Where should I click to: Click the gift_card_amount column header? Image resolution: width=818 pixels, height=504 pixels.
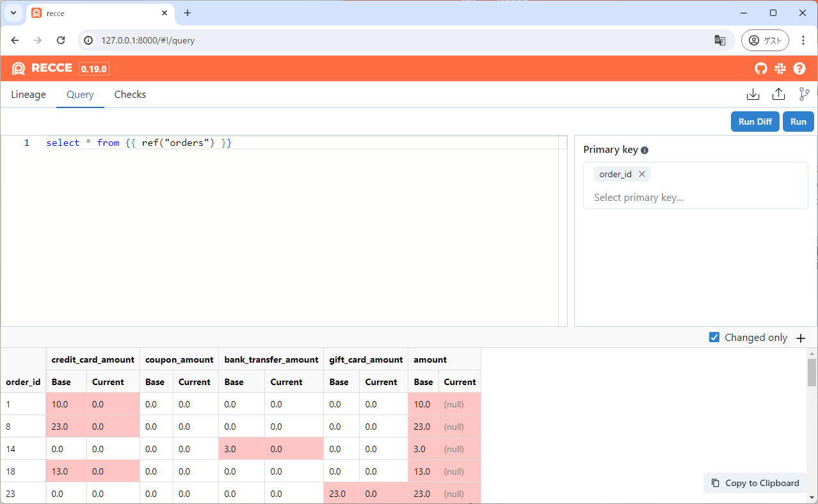click(366, 359)
